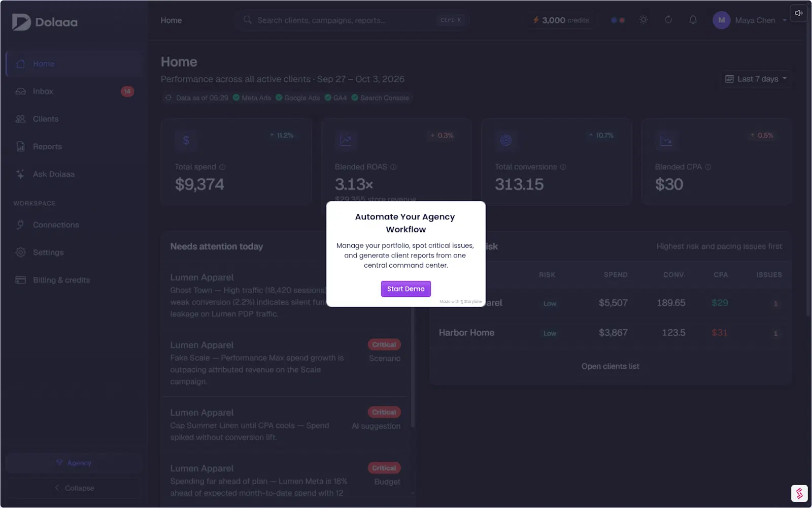This screenshot has height=508, width=812.
Task: Click the Needs attention list scrollbar
Action: (413, 366)
